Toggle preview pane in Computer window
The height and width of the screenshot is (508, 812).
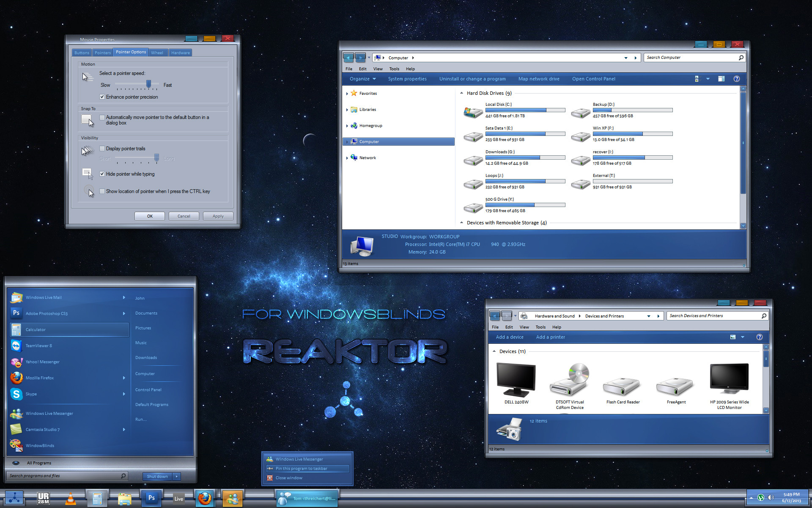pos(721,79)
